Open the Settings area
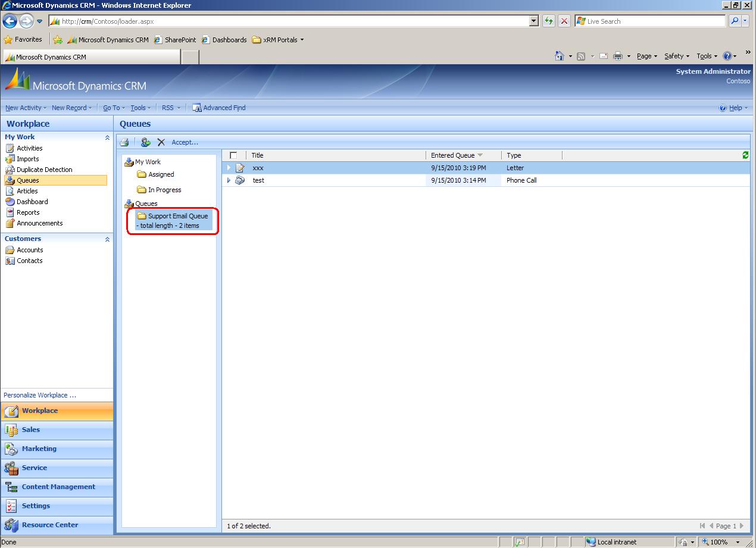Screen dimensions: 756x548 tap(57, 506)
